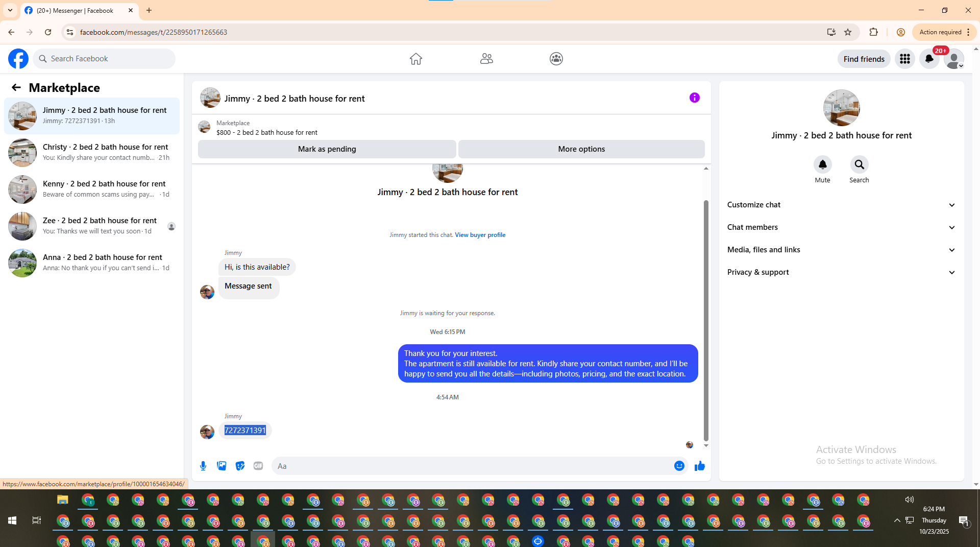The image size is (980, 547).
Task: Open the Chrome profile icon
Action: click(x=901, y=32)
